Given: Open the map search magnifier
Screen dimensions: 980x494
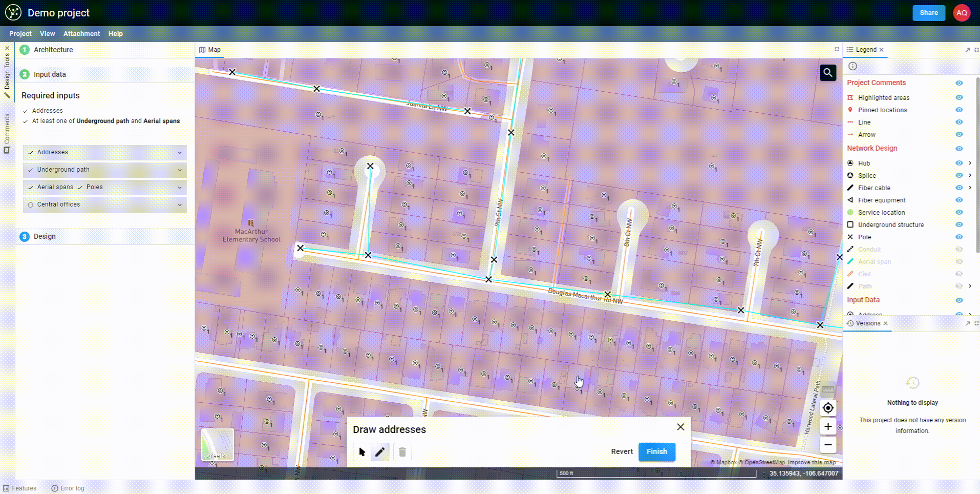Looking at the screenshot, I should (828, 73).
